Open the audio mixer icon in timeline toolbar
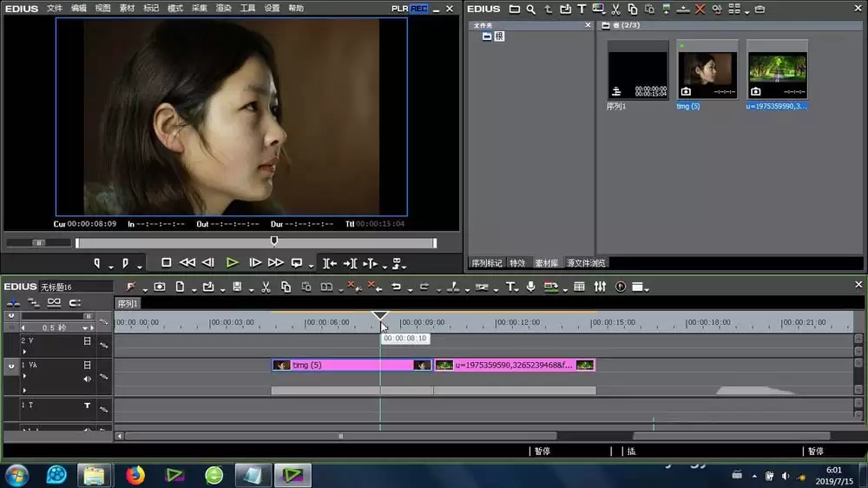868x488 pixels. tap(600, 287)
